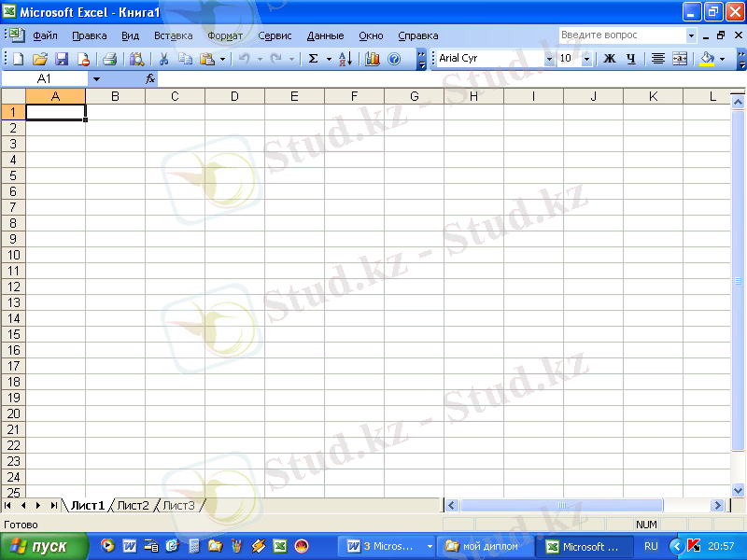
Task: Open the Данные menu
Action: pos(325,35)
